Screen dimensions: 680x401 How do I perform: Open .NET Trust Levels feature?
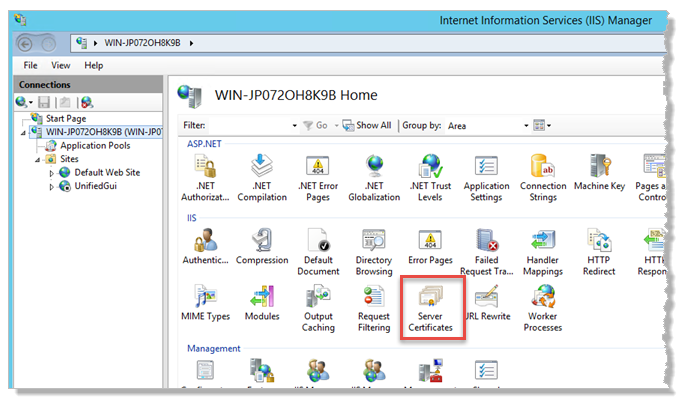pos(430,178)
